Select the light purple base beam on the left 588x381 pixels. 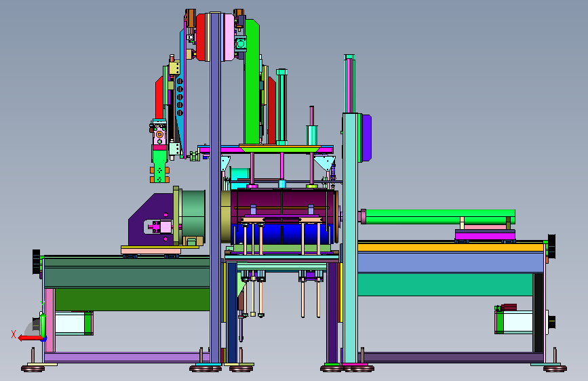pyautogui.click(x=127, y=357)
